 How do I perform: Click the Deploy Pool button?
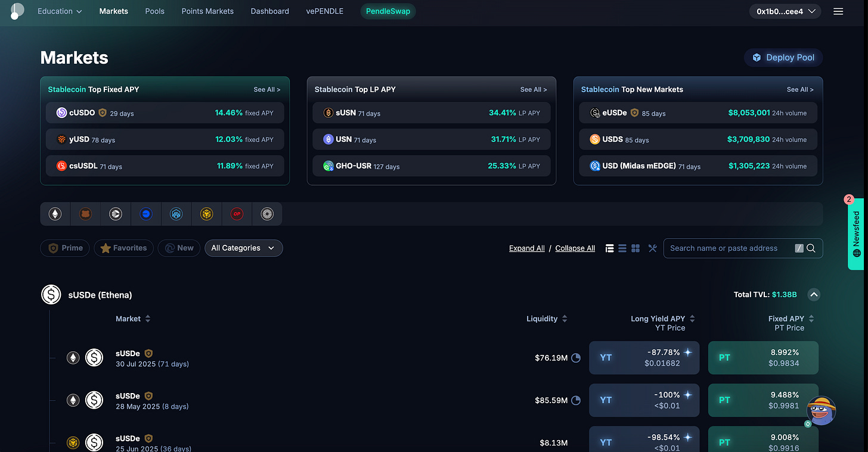tap(783, 57)
